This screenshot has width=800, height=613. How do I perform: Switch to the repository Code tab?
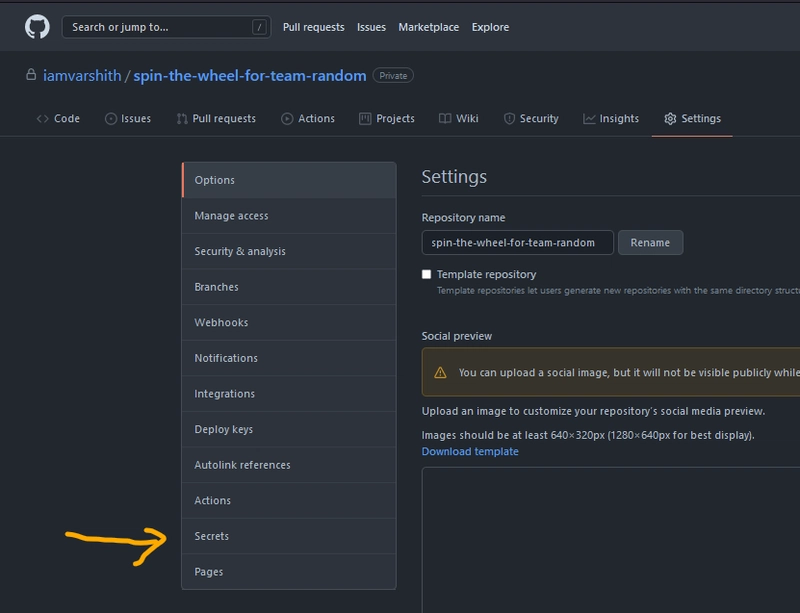58,119
